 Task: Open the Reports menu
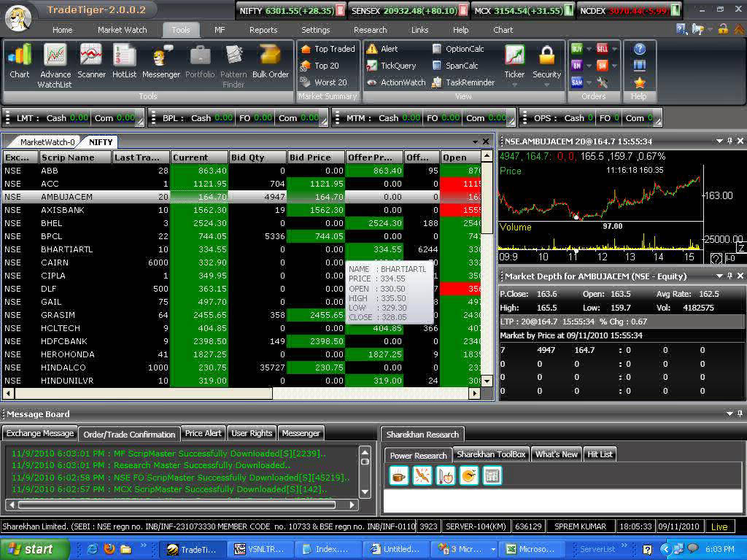pyautogui.click(x=263, y=30)
